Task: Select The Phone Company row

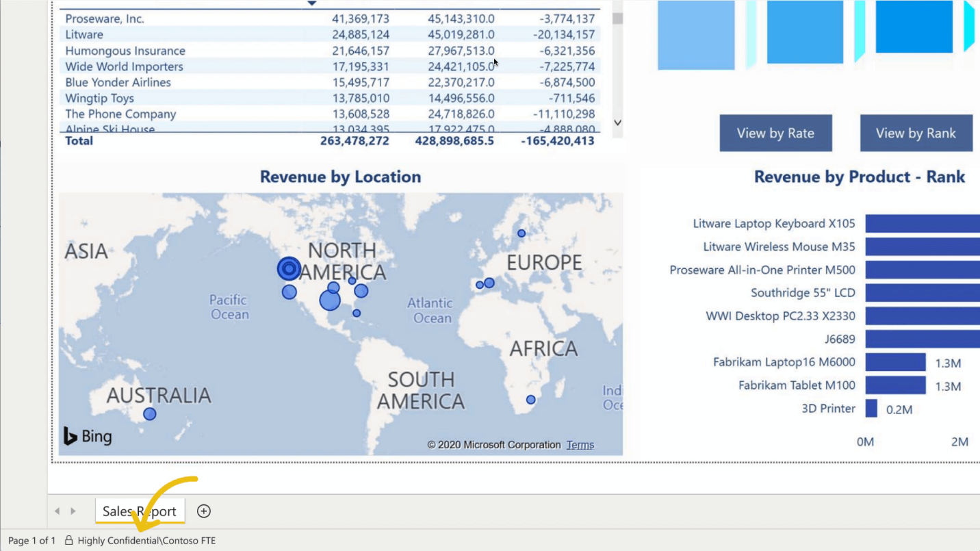Action: 330,114
